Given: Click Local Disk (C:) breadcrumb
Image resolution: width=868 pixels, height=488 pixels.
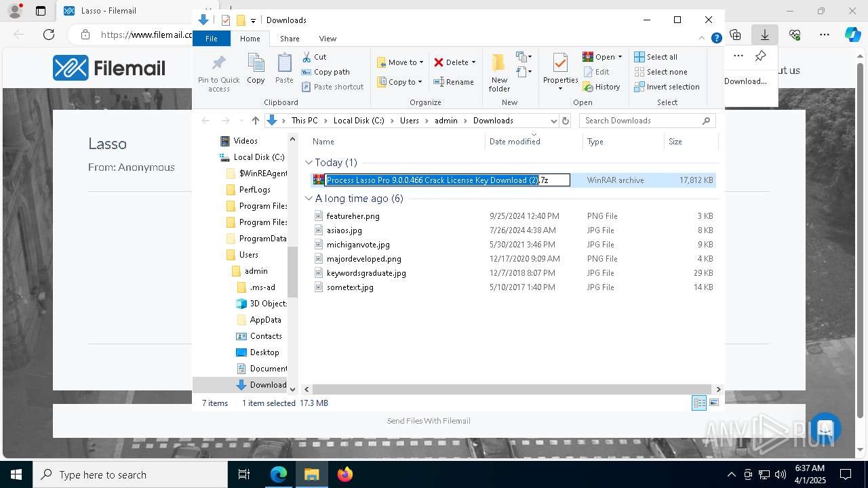Looking at the screenshot, I should tap(359, 121).
